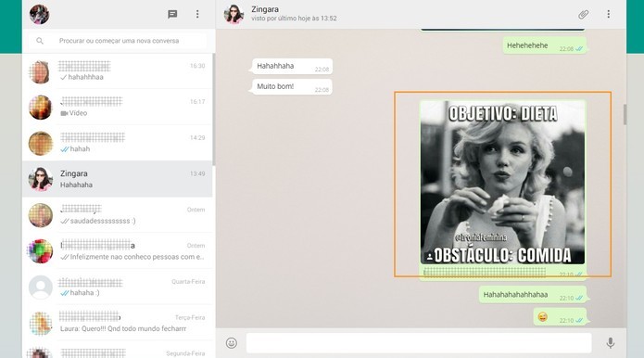Open sidebar menu three-dots icon
Screen dimensions: 644x358
tap(197, 15)
